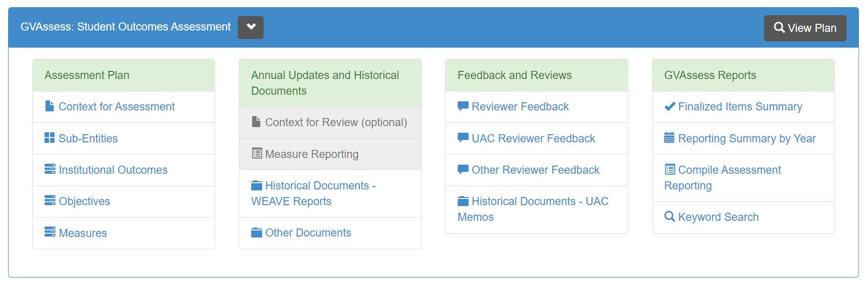Click the report icon next to Compile Assessment Reporting

[669, 170]
